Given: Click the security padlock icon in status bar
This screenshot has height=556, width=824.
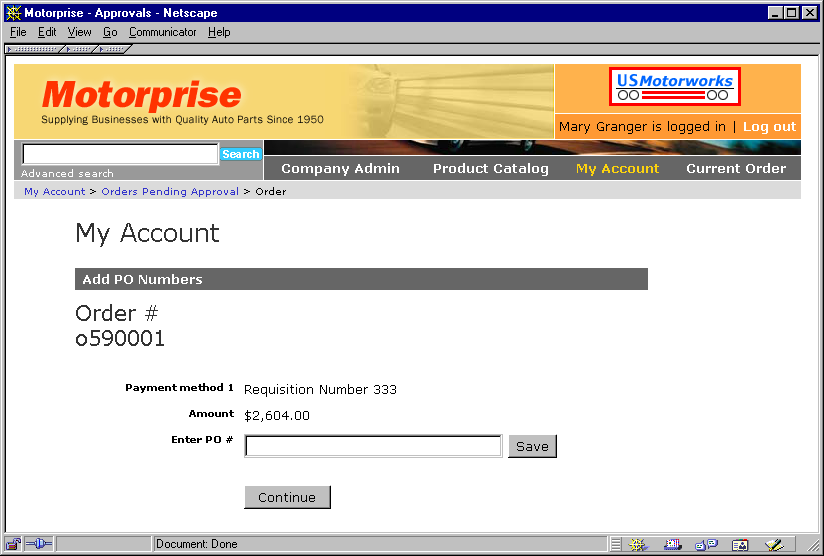Looking at the screenshot, I should tap(13, 544).
